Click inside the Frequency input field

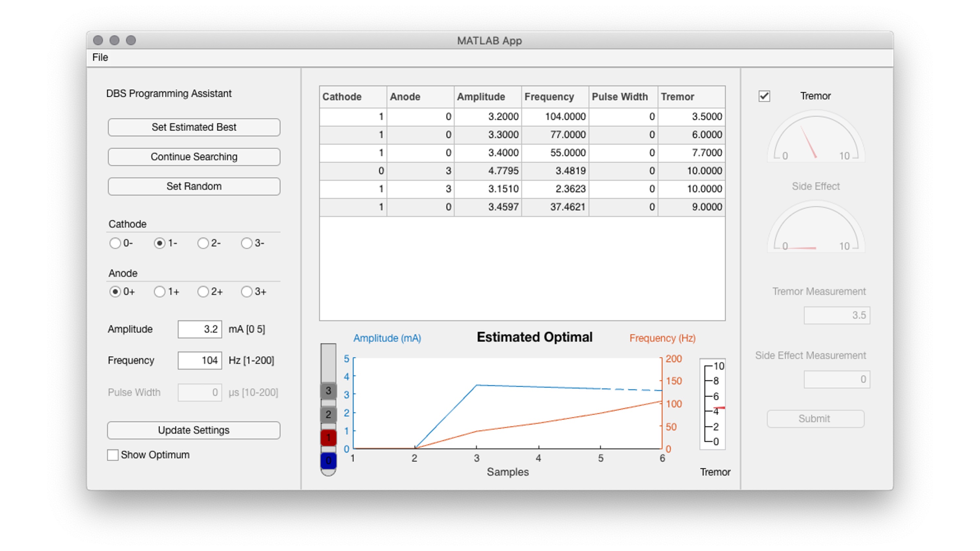click(199, 360)
